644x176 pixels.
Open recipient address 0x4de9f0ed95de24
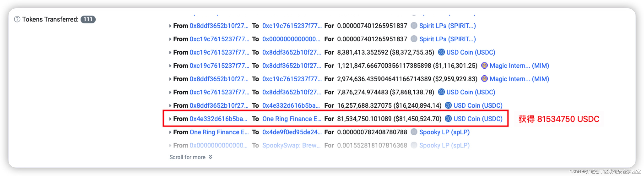[x=292, y=132]
